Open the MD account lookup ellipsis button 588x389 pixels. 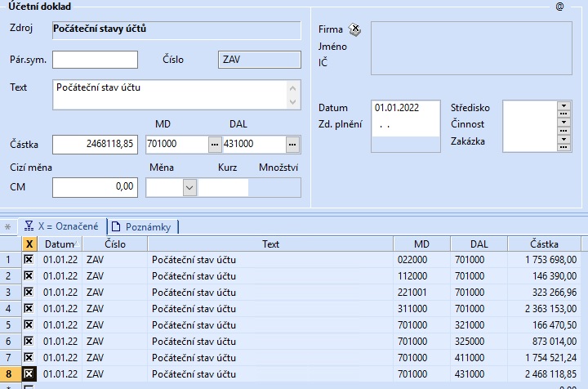pyautogui.click(x=215, y=145)
